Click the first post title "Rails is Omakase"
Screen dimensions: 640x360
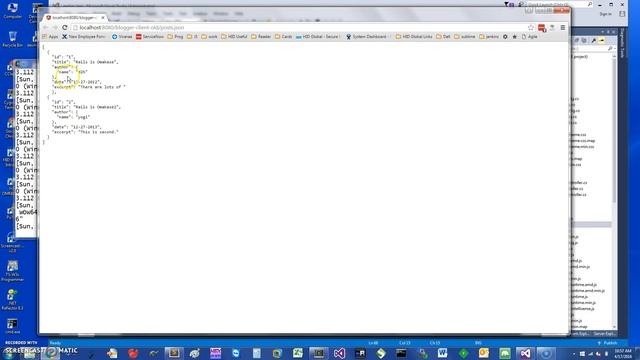(96, 62)
